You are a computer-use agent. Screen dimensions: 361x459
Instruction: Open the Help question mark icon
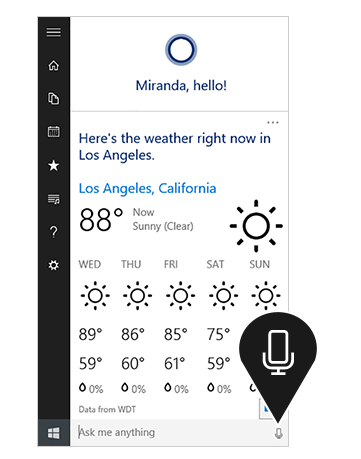[x=54, y=232]
